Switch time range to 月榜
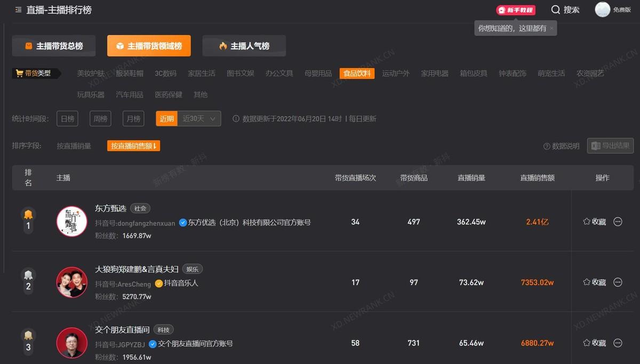 click(x=133, y=119)
